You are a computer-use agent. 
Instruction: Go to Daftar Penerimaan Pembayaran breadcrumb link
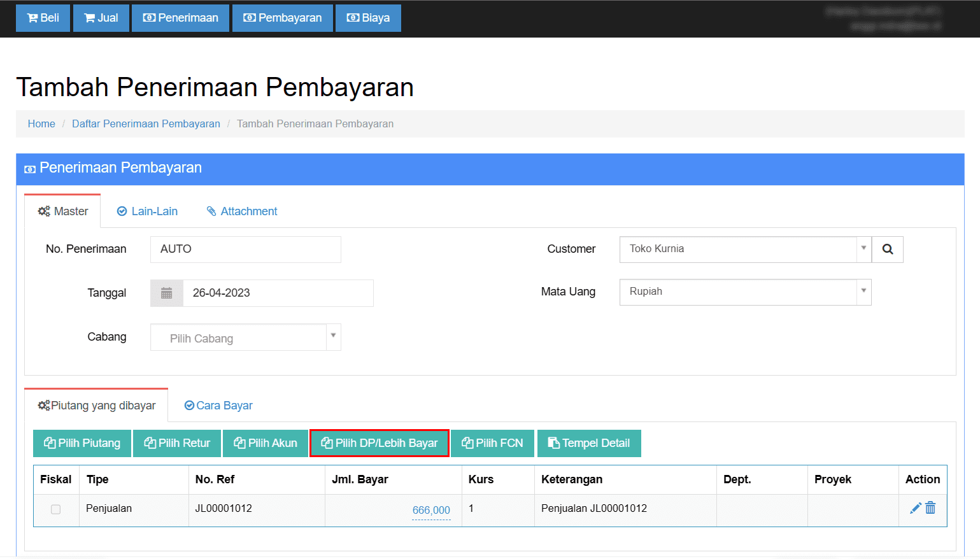pyautogui.click(x=146, y=124)
